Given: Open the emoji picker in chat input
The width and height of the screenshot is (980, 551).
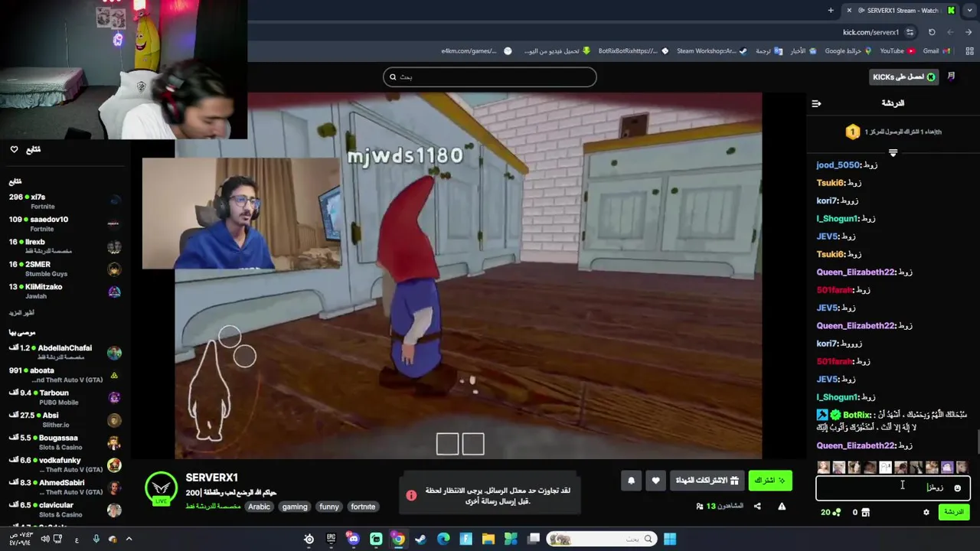Looking at the screenshot, I should 957,488.
